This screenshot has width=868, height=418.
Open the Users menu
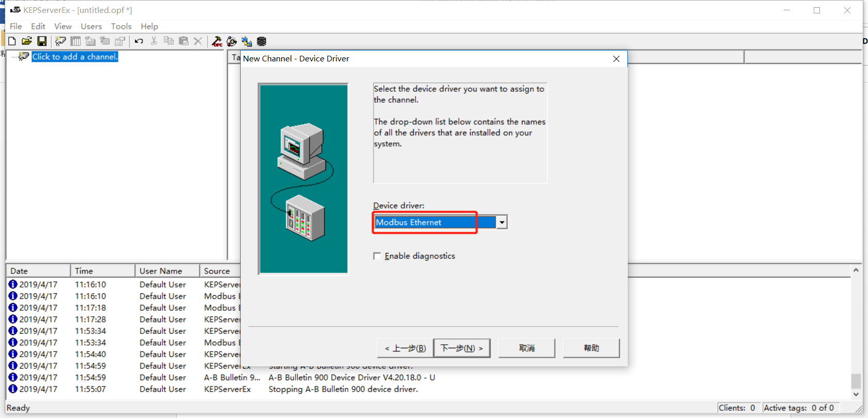pyautogui.click(x=91, y=26)
